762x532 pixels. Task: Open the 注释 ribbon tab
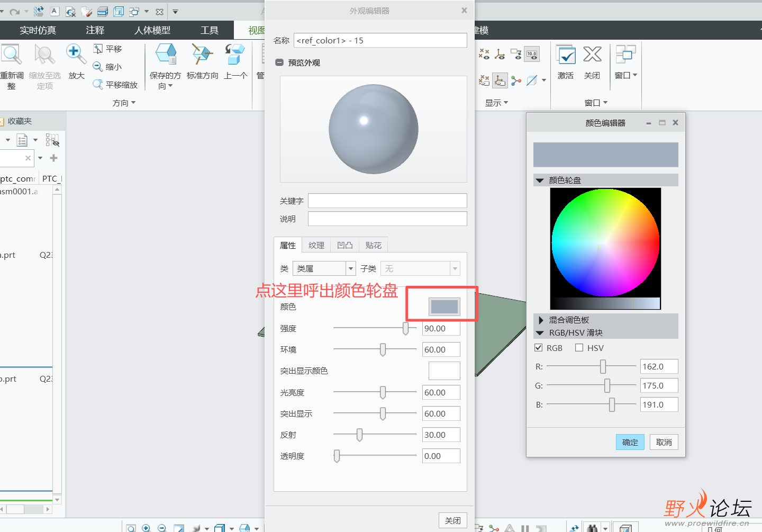(x=95, y=30)
